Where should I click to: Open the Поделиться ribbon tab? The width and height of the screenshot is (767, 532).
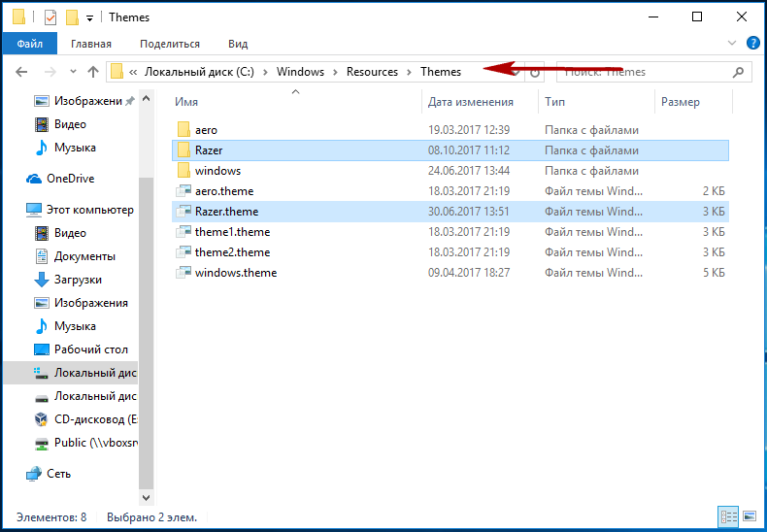click(x=170, y=44)
